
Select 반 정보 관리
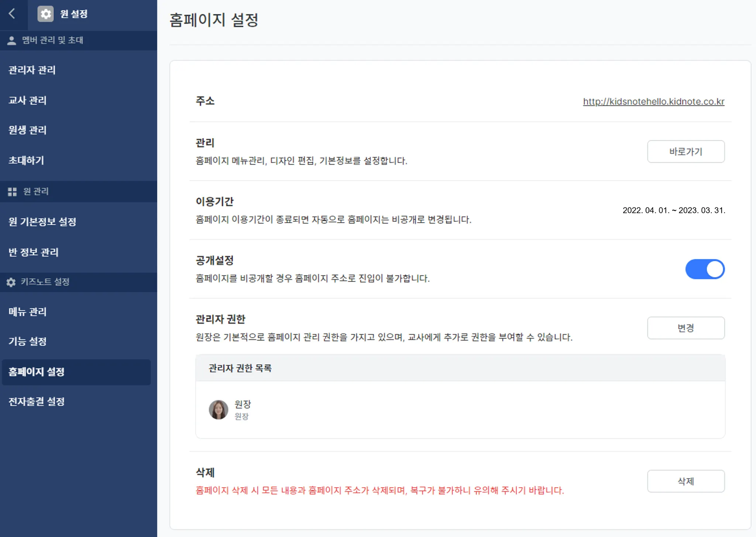pos(34,252)
